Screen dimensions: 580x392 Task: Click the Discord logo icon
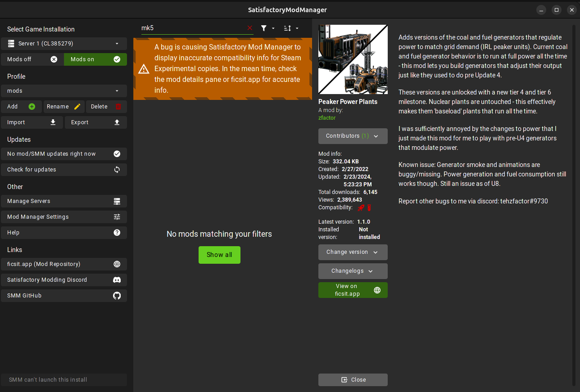click(x=117, y=280)
